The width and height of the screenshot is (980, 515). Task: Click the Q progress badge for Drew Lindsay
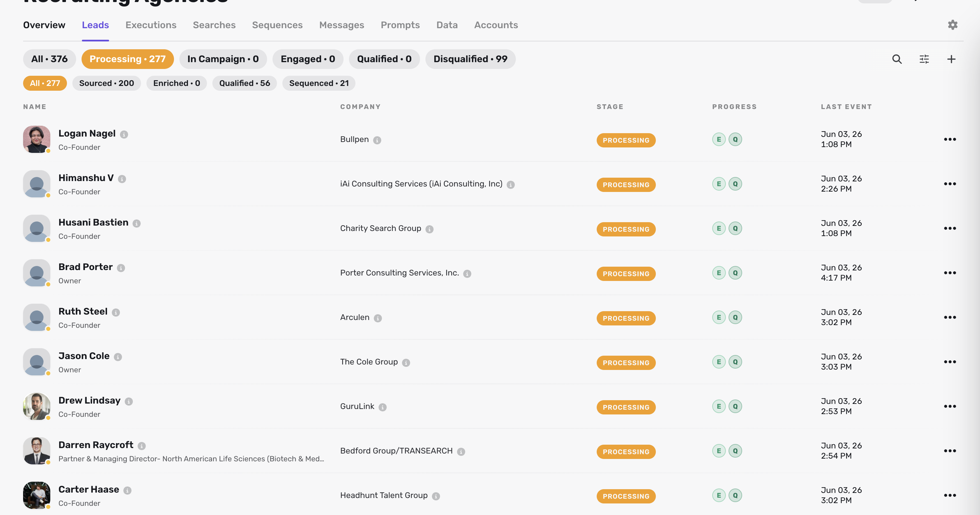click(735, 406)
